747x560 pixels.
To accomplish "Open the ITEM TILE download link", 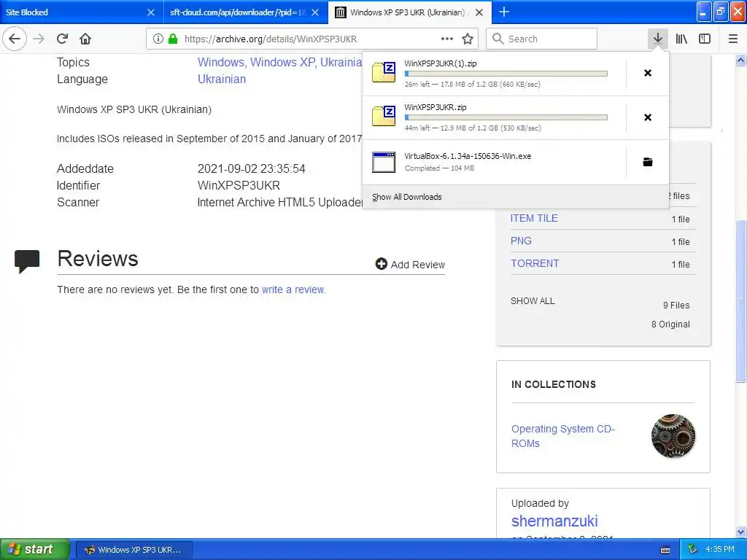I will [x=534, y=218].
